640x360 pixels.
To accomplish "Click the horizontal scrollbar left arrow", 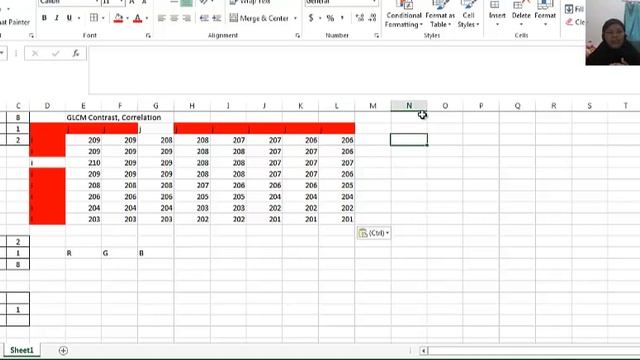I will 423,351.
